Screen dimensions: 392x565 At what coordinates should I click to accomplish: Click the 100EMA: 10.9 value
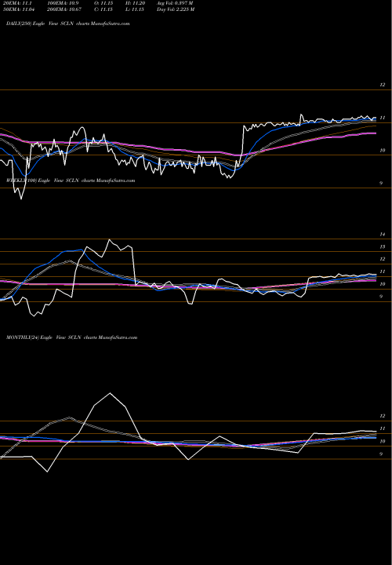pyautogui.click(x=62, y=3)
